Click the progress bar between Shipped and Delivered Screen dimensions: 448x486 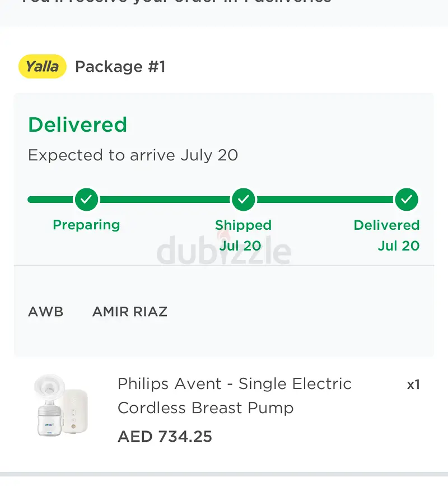tap(325, 199)
